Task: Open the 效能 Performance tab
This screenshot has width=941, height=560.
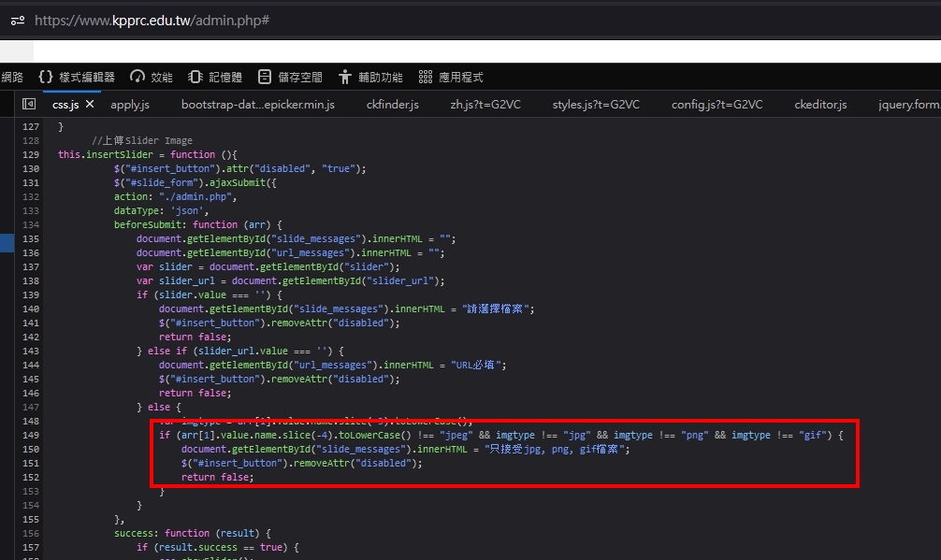Action: point(152,77)
